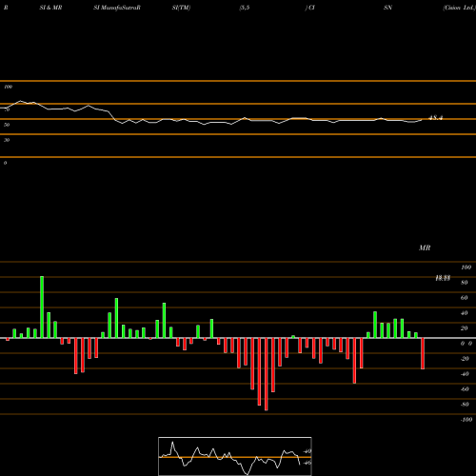The width and height of the screenshot is (476, 476).
Task: Click the "100" label on MR axis
Action: point(466,268)
